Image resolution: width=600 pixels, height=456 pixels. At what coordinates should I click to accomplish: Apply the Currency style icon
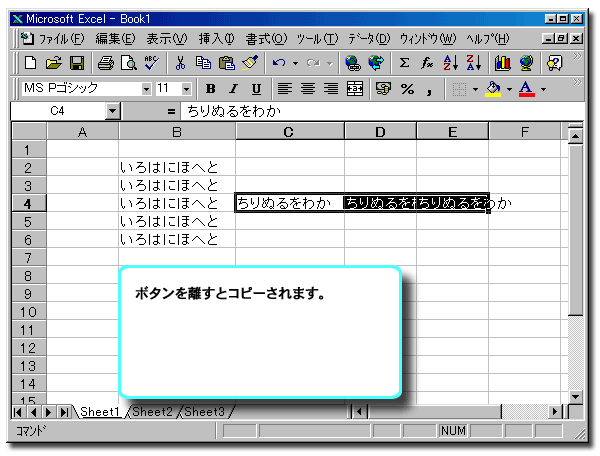tap(383, 89)
